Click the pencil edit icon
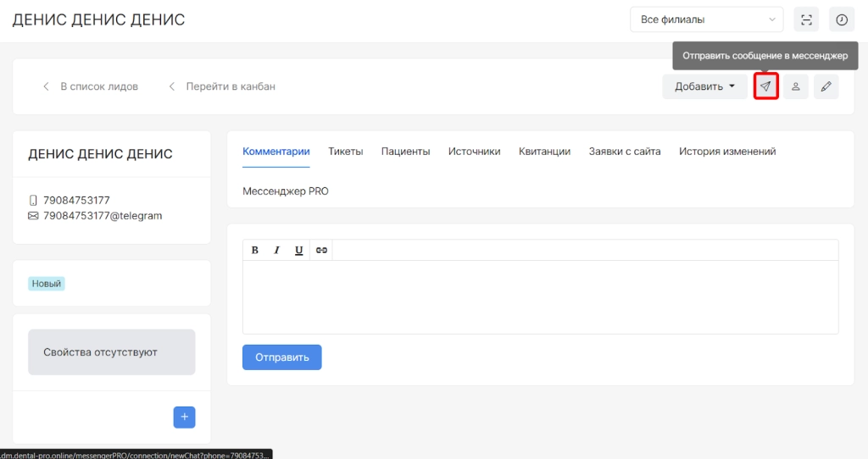The height and width of the screenshot is (459, 868). 826,86
